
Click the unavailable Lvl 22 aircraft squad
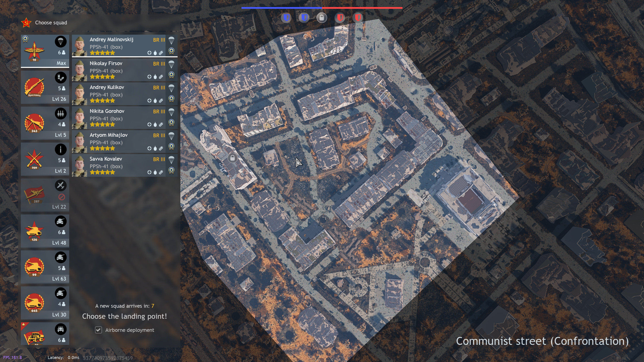45,195
